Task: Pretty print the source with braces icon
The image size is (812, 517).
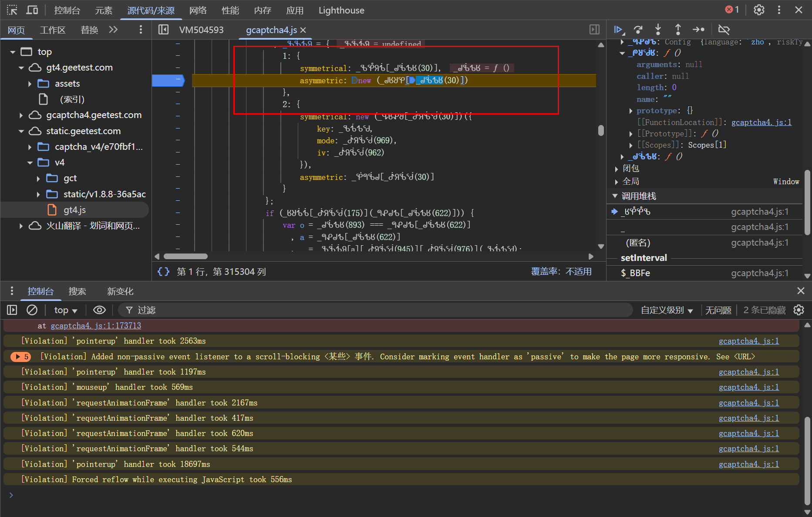Action: point(163,272)
